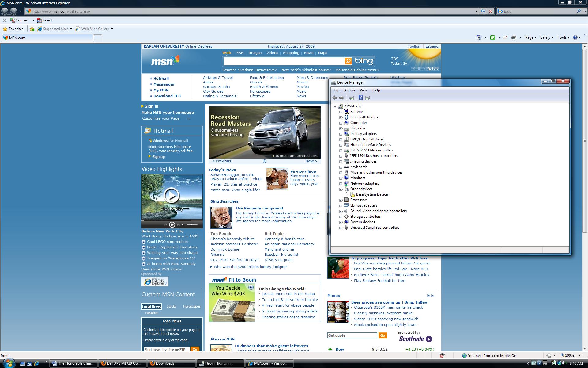Image resolution: width=588 pixels, height=368 pixels.
Task: Click the Next link under car slideshow
Action: click(x=311, y=161)
